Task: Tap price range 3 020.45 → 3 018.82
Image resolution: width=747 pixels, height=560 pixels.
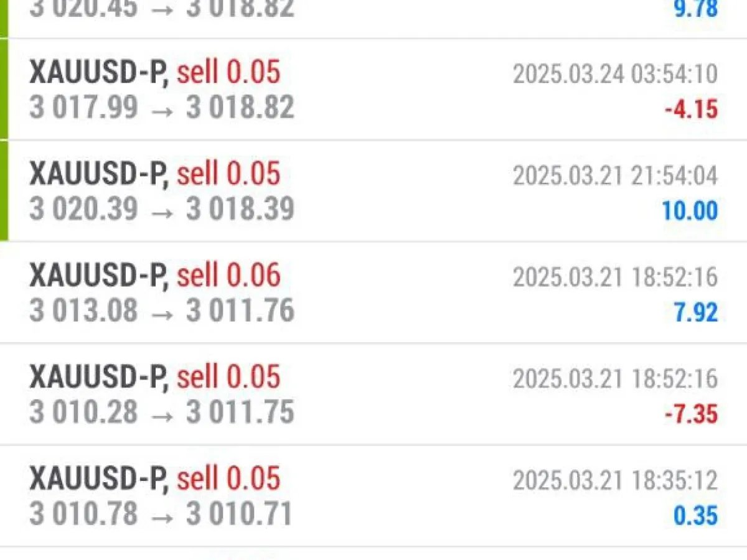Action: [x=162, y=9]
